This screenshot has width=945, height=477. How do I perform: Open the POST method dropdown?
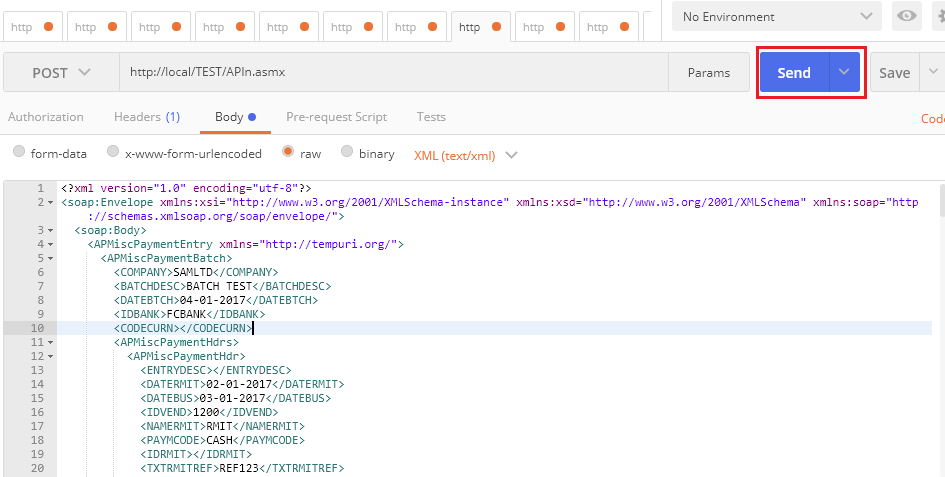click(x=61, y=72)
